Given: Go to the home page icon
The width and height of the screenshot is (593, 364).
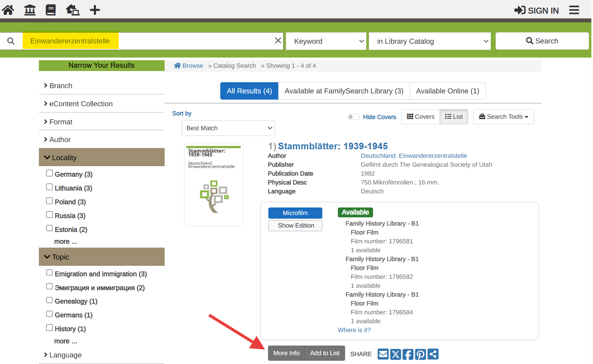Looking at the screenshot, I should (x=8, y=10).
